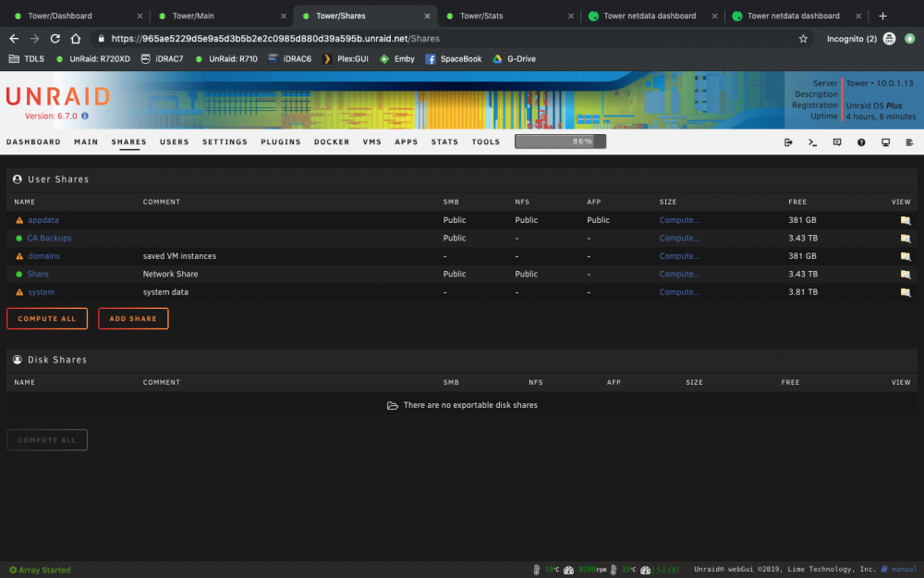Screen dimensions: 924x578
Task: Click the info monitor icon in toolbar
Action: [x=885, y=142]
